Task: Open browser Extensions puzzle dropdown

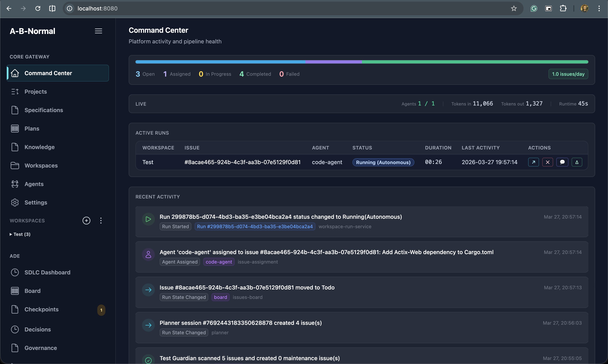Action: coord(563,9)
